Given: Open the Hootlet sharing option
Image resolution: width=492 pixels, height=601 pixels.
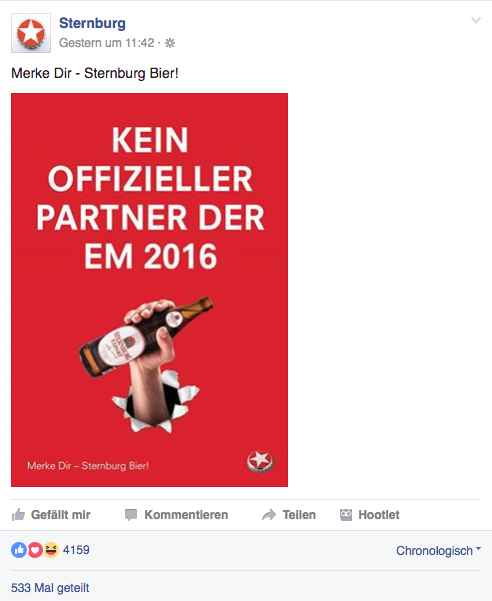Looking at the screenshot, I should click(369, 514).
